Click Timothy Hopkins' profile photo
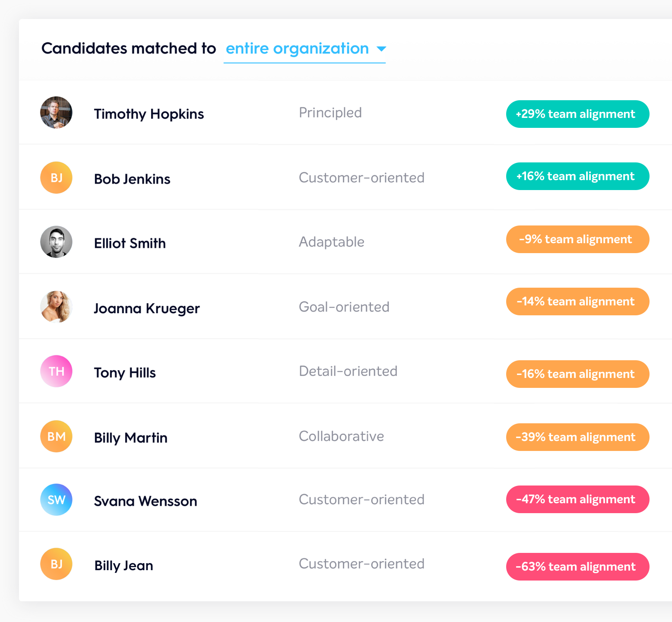This screenshot has width=672, height=622. (56, 112)
